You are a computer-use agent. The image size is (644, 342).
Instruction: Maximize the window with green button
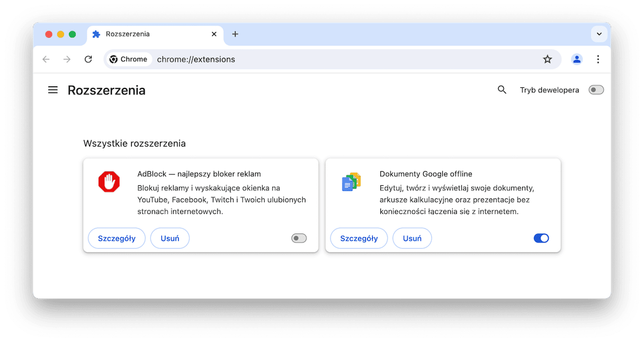[72, 34]
